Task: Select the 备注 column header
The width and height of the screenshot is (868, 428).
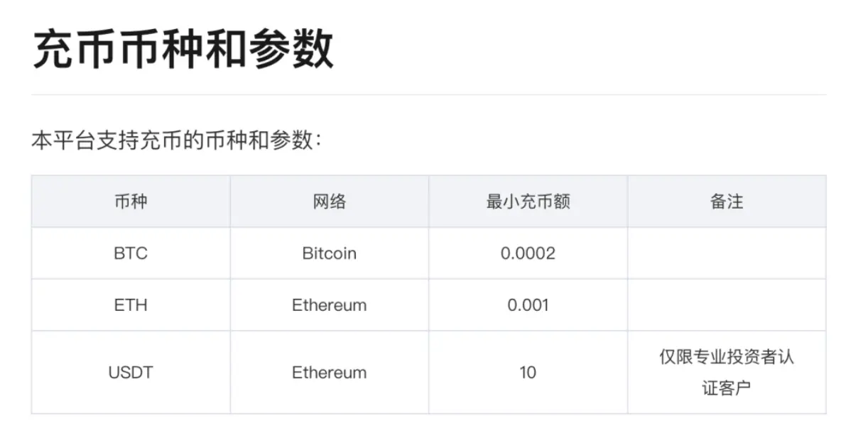Action: tap(727, 202)
